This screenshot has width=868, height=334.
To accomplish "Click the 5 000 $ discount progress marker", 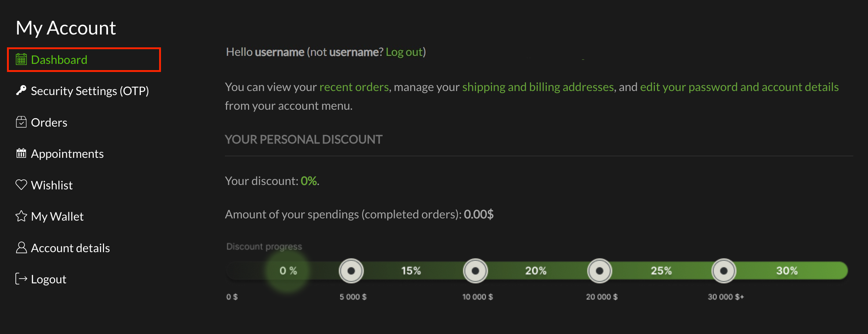I will (x=351, y=271).
